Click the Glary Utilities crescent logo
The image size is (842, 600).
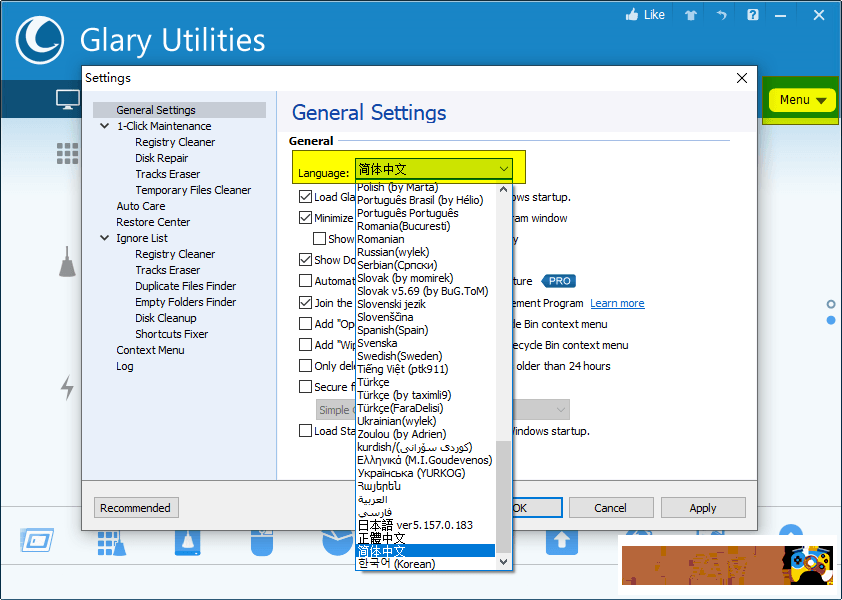[x=40, y=40]
